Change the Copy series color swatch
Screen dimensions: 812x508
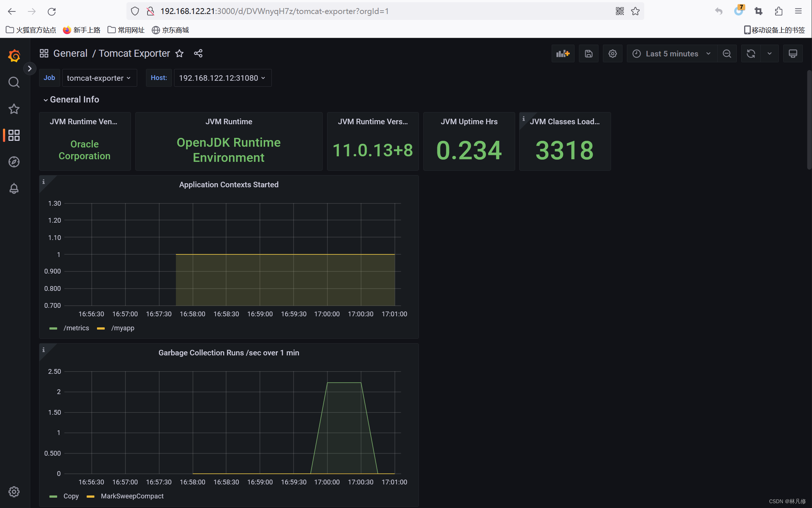click(x=53, y=497)
